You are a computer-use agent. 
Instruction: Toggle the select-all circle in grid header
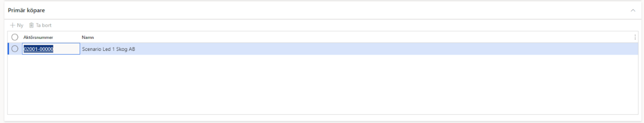tap(15, 37)
